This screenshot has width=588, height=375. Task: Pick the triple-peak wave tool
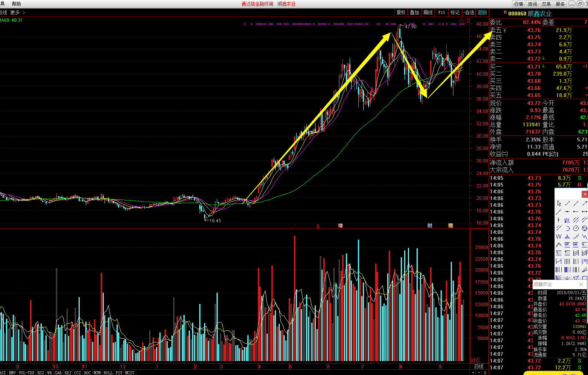point(567,237)
